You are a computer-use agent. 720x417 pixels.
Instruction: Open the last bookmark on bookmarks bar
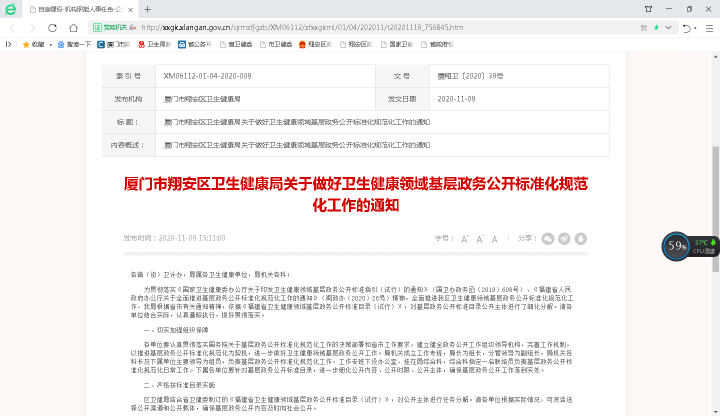[437, 45]
